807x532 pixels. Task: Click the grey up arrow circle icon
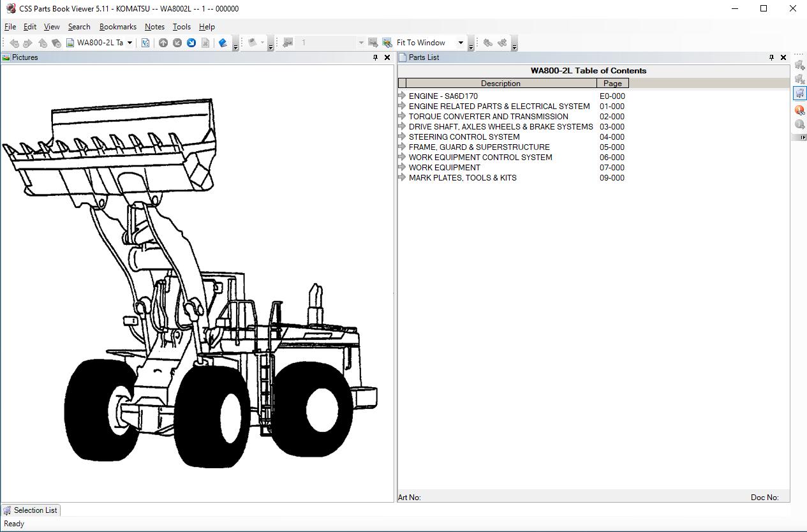(163, 43)
